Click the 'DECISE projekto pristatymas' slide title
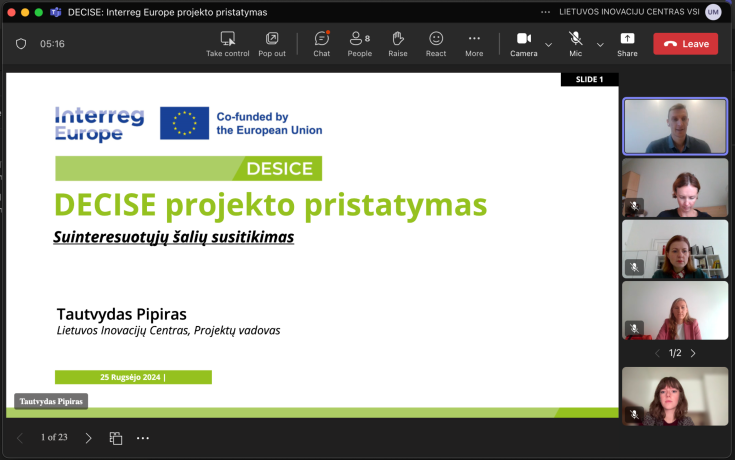 (x=270, y=205)
